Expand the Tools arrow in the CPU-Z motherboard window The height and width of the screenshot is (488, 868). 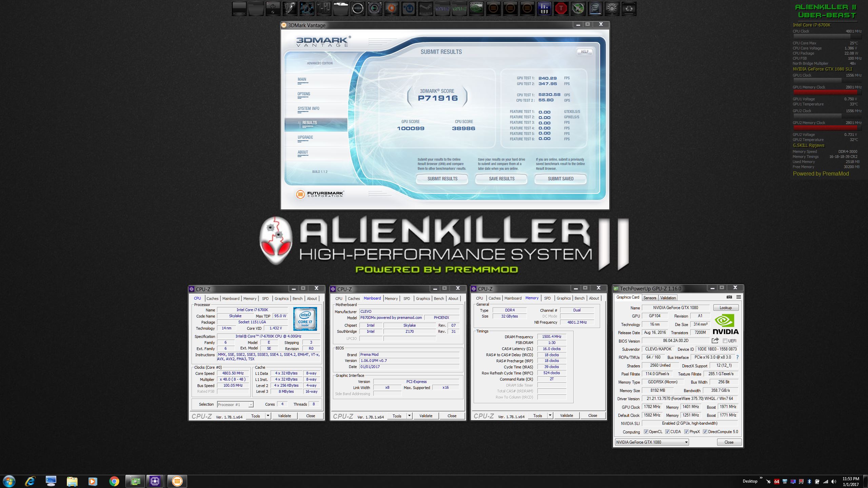[409, 416]
